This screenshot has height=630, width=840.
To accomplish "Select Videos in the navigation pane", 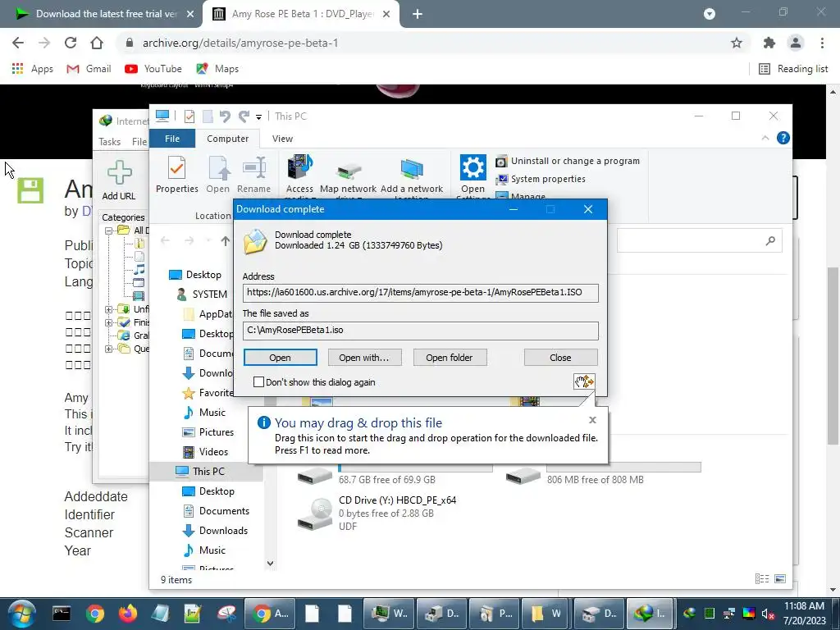I will click(206, 452).
